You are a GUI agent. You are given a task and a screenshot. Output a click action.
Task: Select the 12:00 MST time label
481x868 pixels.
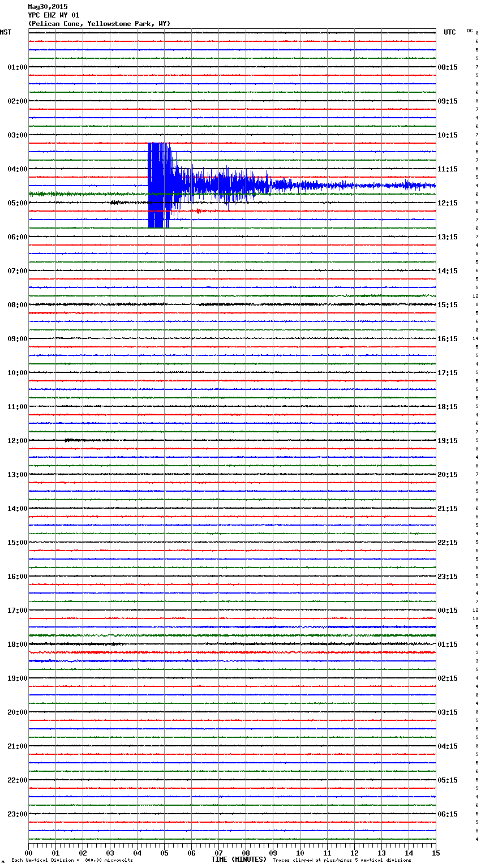coord(18,441)
